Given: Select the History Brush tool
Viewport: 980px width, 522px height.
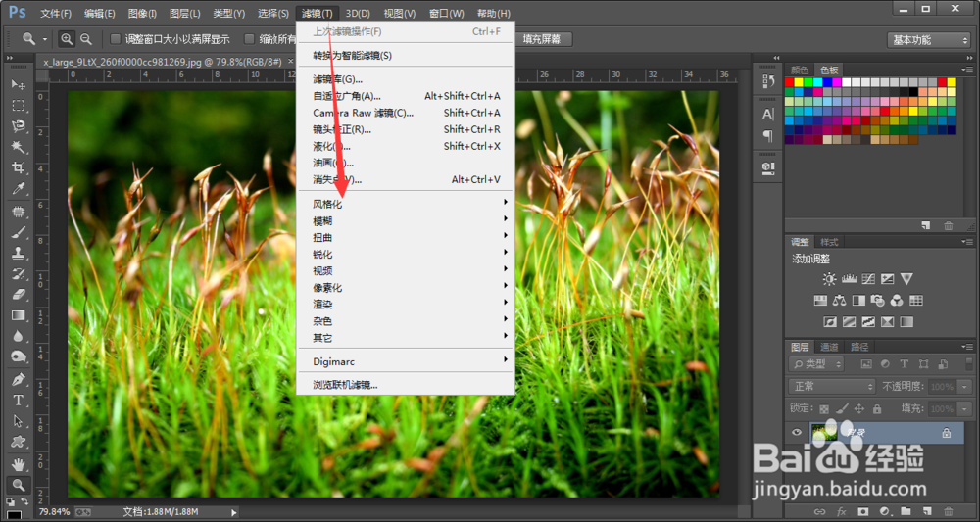Looking at the screenshot, I should pos(18,274).
